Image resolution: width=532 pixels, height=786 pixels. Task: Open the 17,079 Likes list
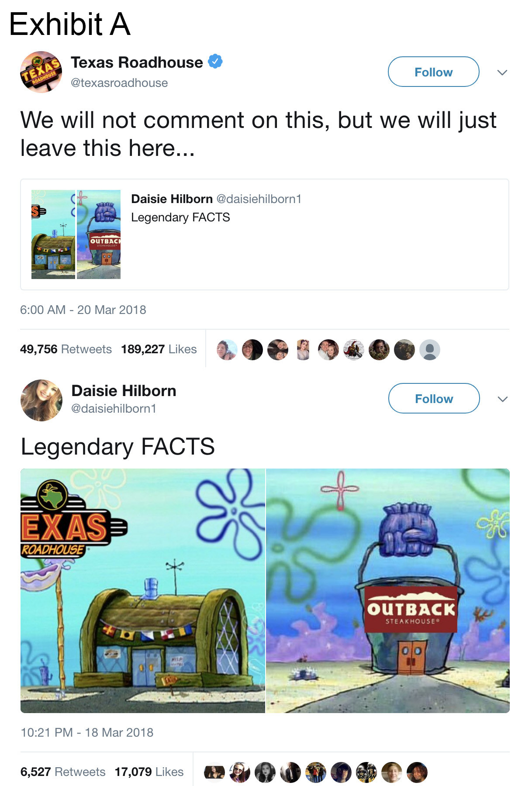149,772
